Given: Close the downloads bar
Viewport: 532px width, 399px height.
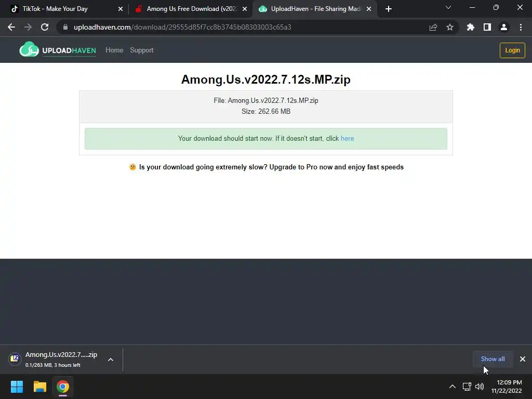Looking at the screenshot, I should 523,359.
